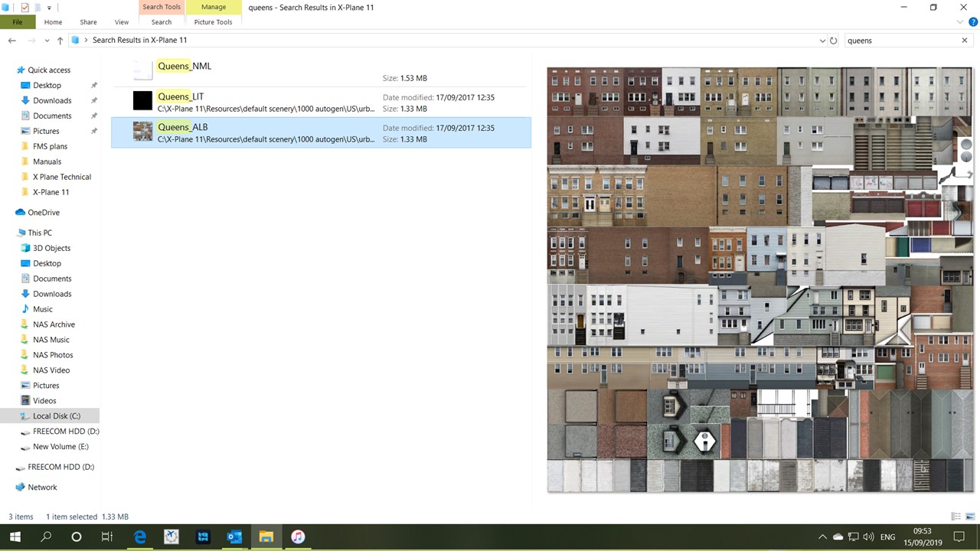Clear the queens search text
Screen dimensions: 980x551
pos(965,41)
